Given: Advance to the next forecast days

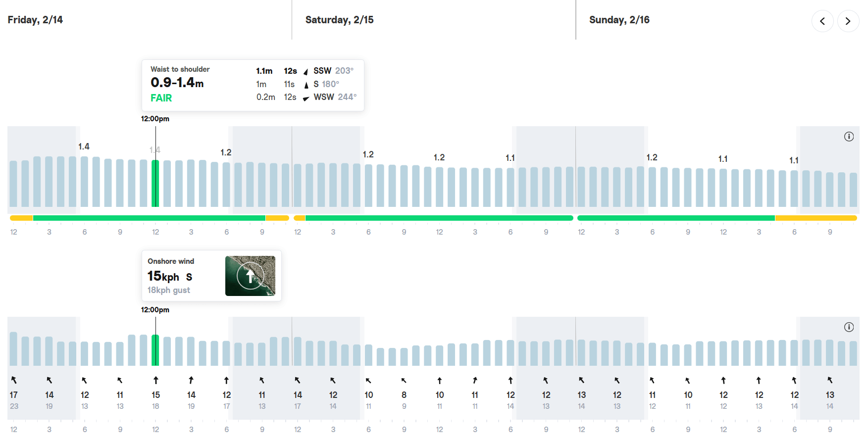Looking at the screenshot, I should tap(848, 21).
